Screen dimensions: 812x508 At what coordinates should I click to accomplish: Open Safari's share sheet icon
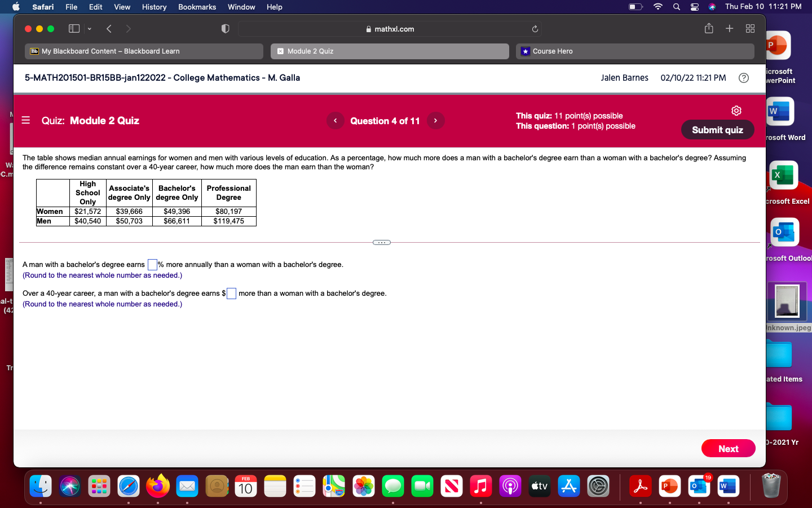coord(709,28)
